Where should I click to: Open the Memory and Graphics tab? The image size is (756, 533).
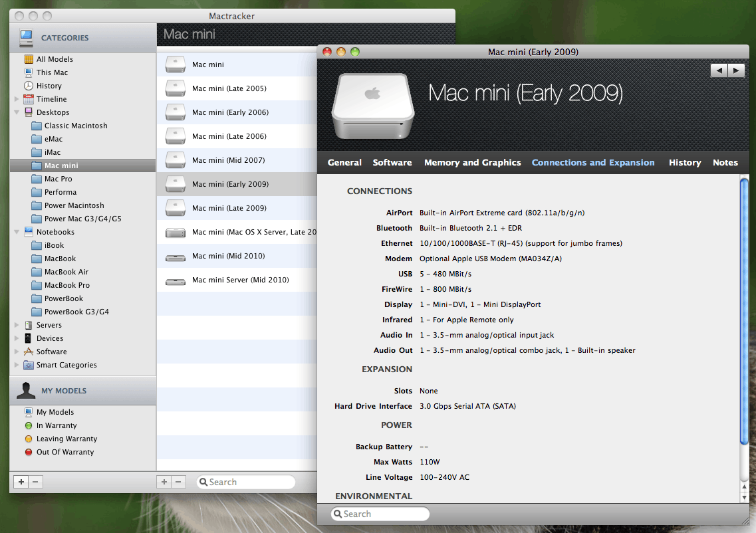(473, 162)
